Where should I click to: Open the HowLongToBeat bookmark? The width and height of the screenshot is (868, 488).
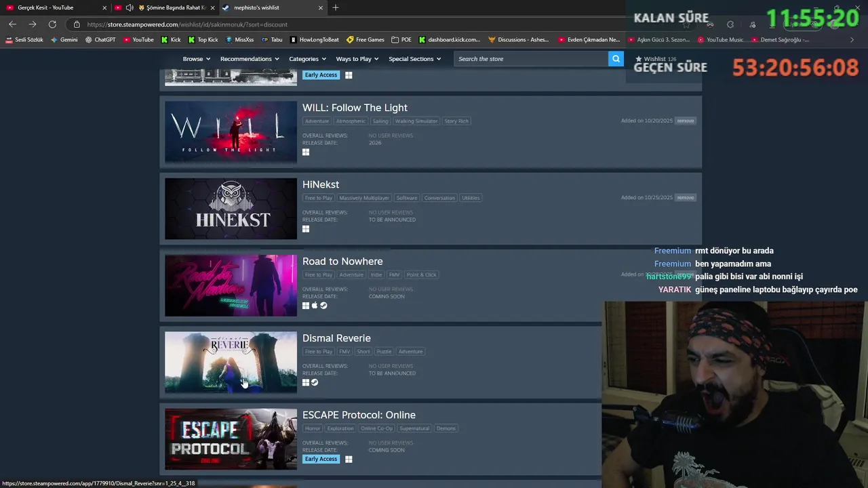(x=315, y=40)
